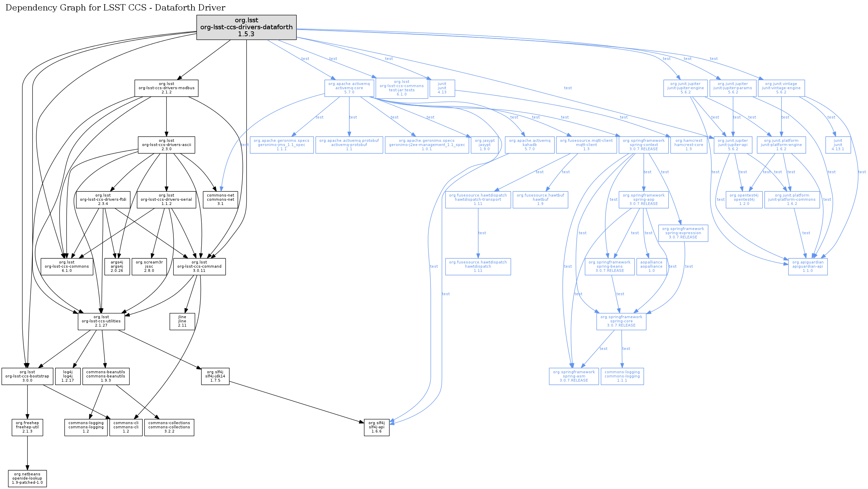868x489 pixels.
Task: Select the slf4j-api 1.6.6 node
Action: 376,427
